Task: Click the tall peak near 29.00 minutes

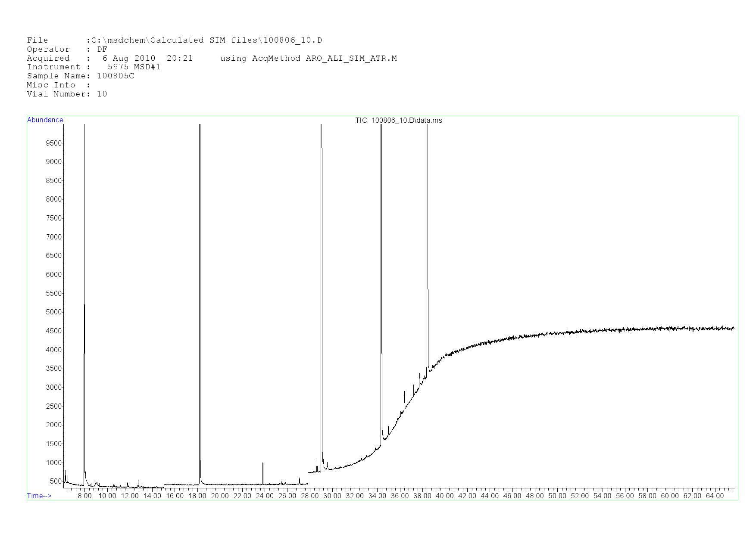Action: 322,301
